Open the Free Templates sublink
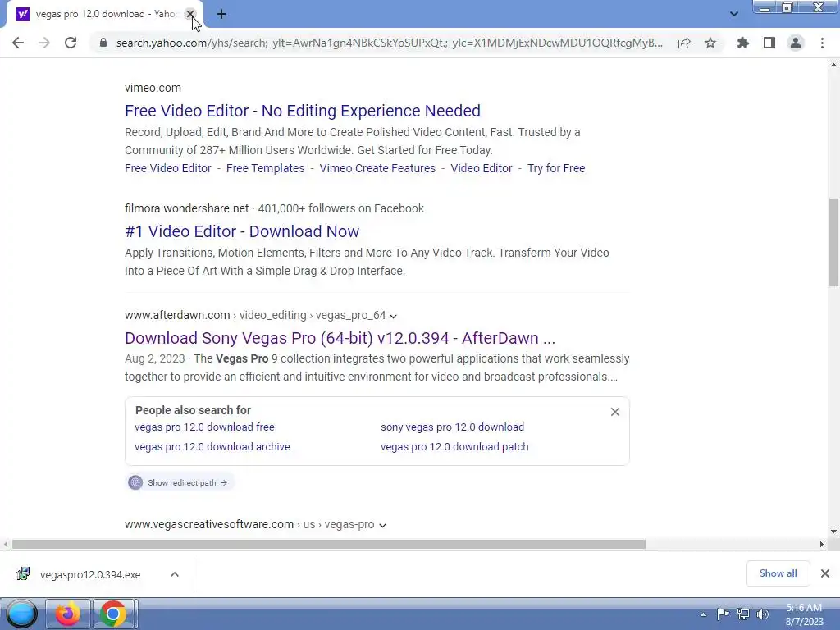The height and width of the screenshot is (630, 840). click(265, 168)
